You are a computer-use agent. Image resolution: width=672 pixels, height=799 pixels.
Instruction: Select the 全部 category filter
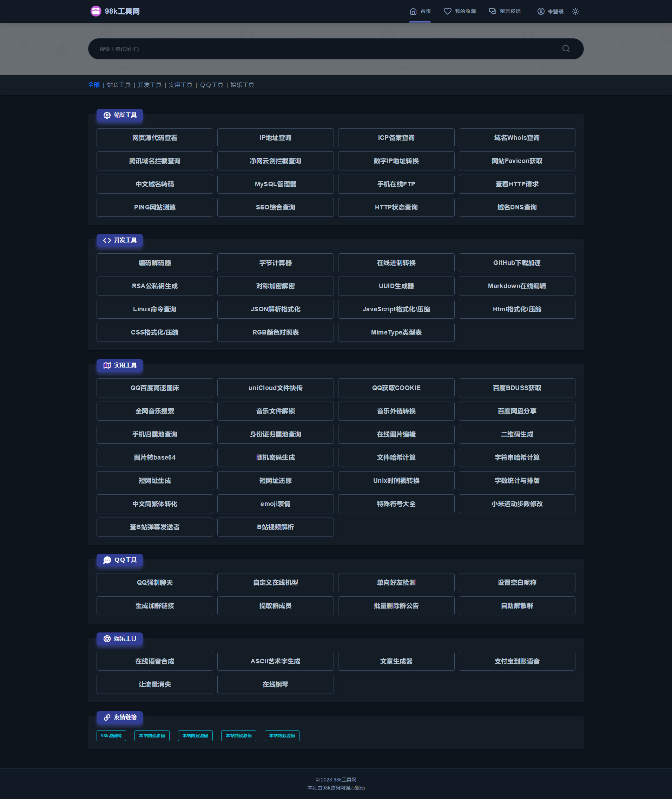click(x=94, y=85)
